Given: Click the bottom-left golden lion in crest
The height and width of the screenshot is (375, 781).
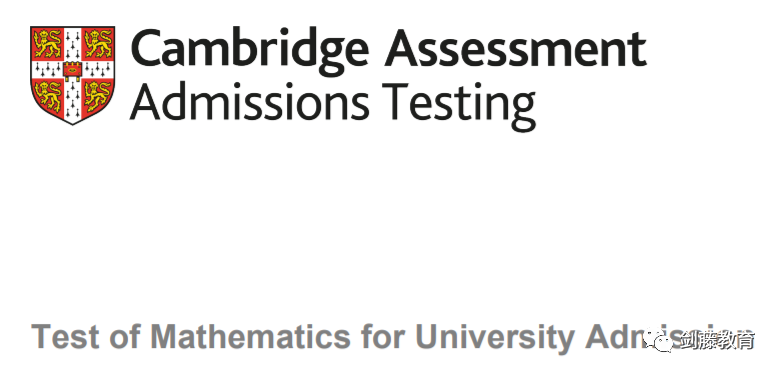Looking at the screenshot, I should tap(50, 96).
